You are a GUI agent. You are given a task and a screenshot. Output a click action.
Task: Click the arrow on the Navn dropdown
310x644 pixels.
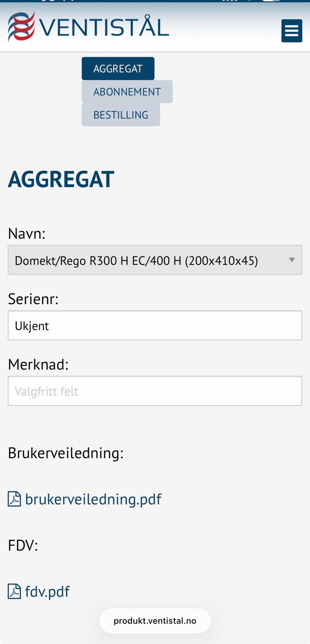click(x=292, y=260)
